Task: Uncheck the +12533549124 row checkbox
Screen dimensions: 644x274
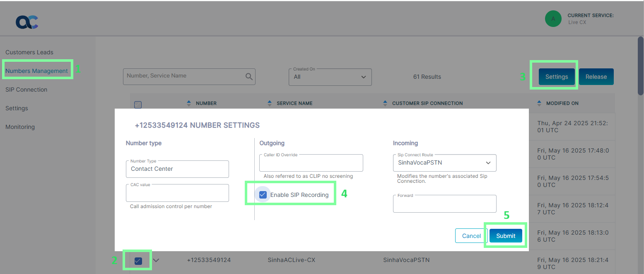Action: tap(138, 261)
